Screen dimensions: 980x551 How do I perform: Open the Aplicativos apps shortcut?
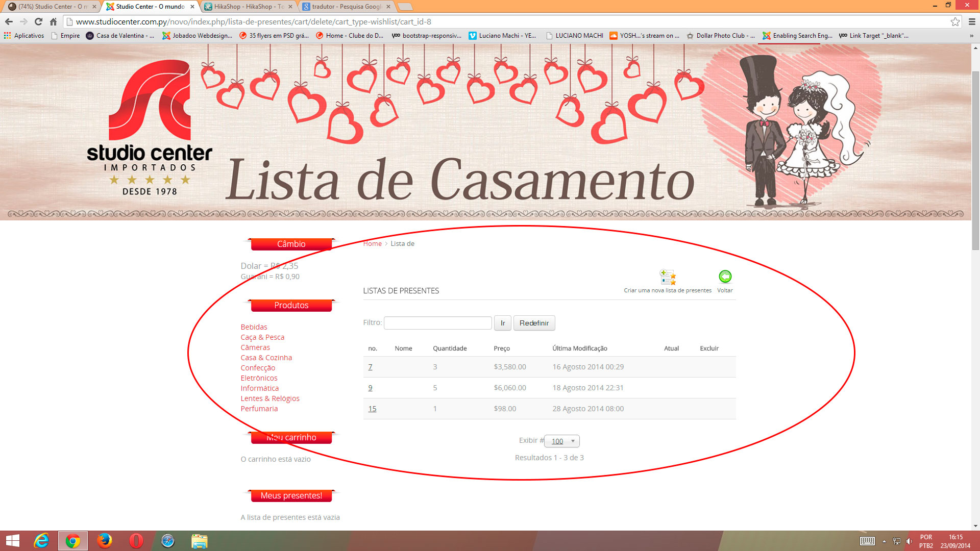pos(24,36)
